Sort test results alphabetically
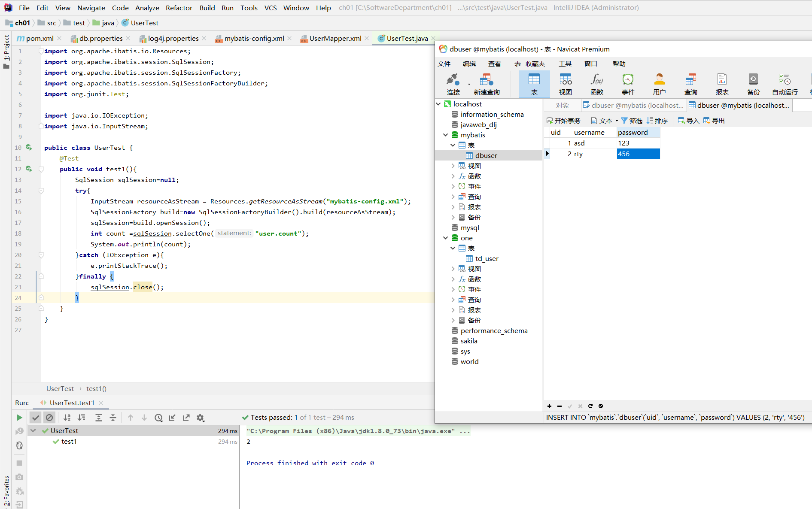The image size is (812, 509). click(x=67, y=418)
